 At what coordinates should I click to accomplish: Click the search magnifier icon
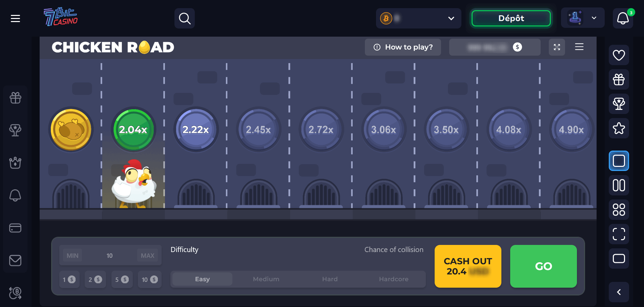click(x=185, y=18)
